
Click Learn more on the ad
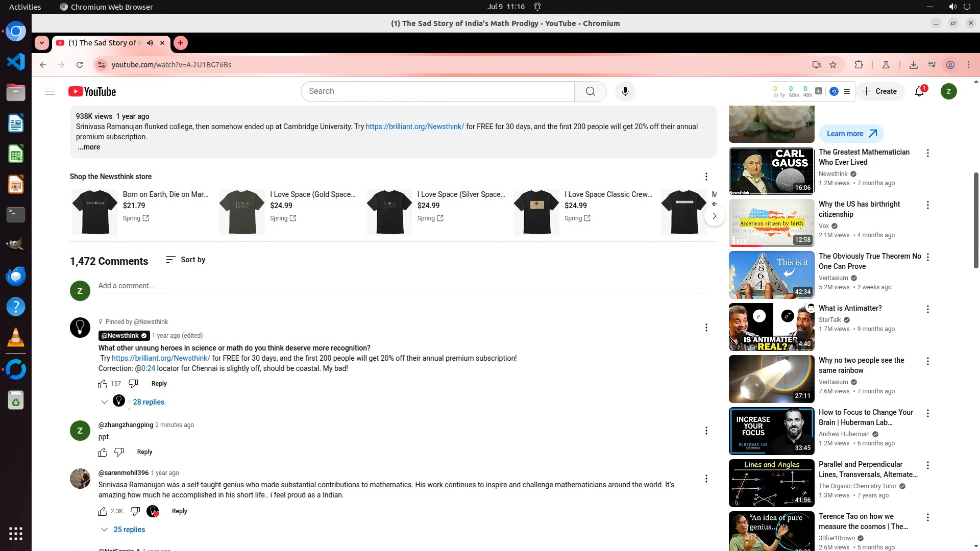(x=851, y=134)
